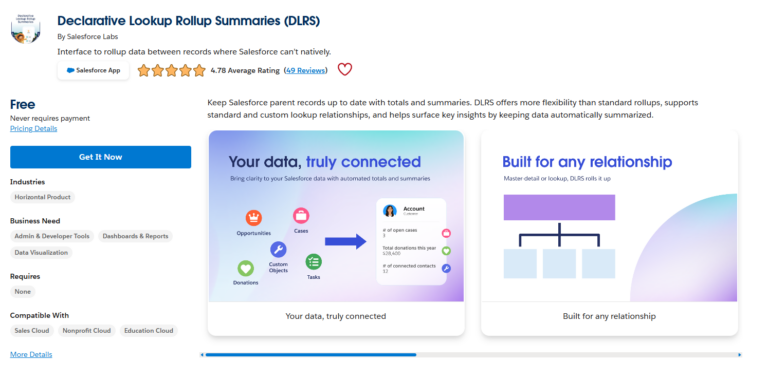Click the Salesforce App badge
Screen dimensions: 768x380
pos(93,71)
